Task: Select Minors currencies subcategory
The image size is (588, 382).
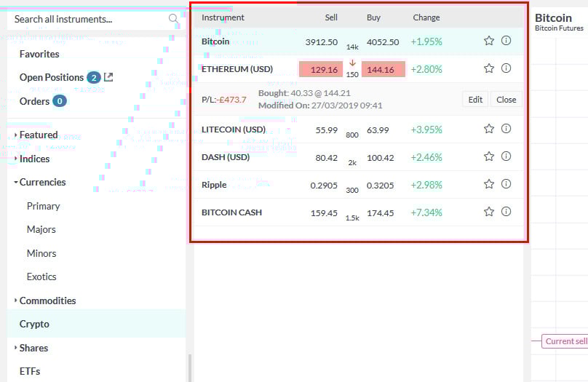Action: tap(41, 253)
